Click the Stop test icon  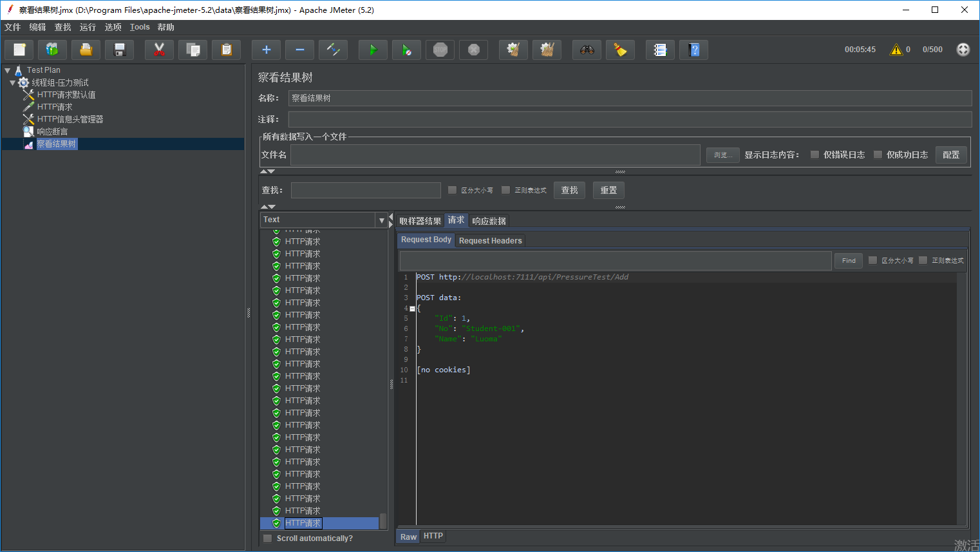440,50
